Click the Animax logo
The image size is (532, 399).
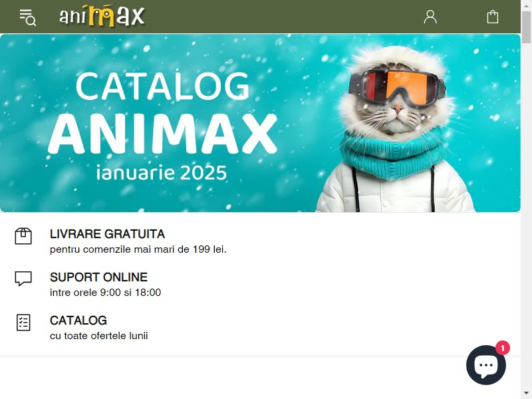[x=102, y=15]
